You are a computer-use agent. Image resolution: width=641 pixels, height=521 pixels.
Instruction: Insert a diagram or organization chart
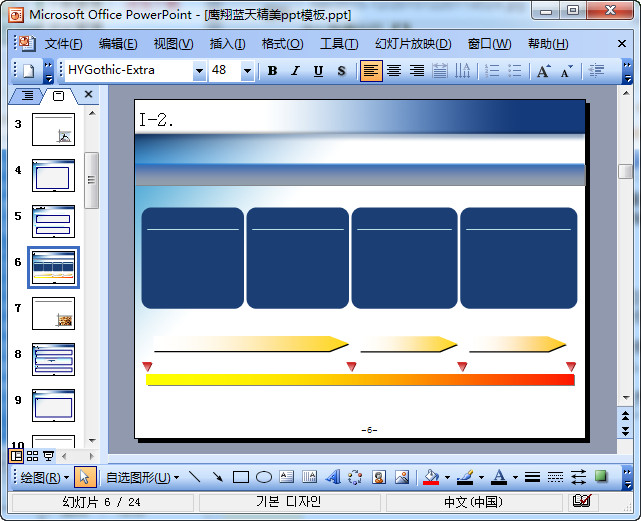click(x=355, y=477)
